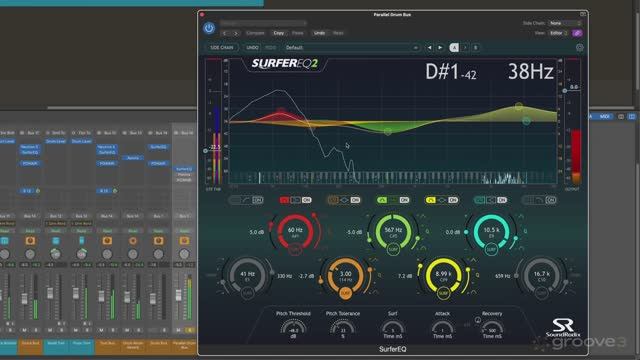This screenshot has height=360, width=640.
Task: Click the green 567 Hz frequency knob
Action: pos(393,231)
